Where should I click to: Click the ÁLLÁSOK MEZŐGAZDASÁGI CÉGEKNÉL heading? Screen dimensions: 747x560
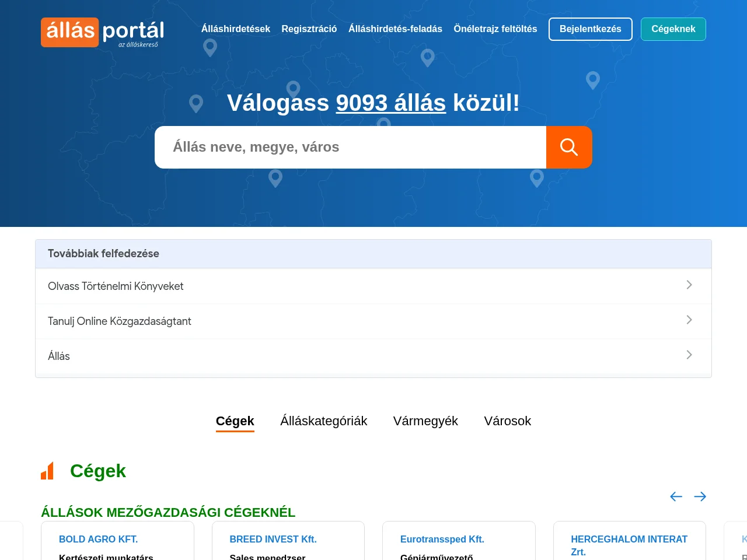[168, 512]
